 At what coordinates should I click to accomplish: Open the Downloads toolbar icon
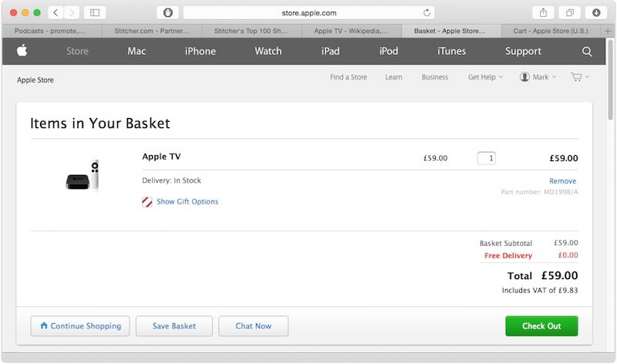(x=596, y=12)
